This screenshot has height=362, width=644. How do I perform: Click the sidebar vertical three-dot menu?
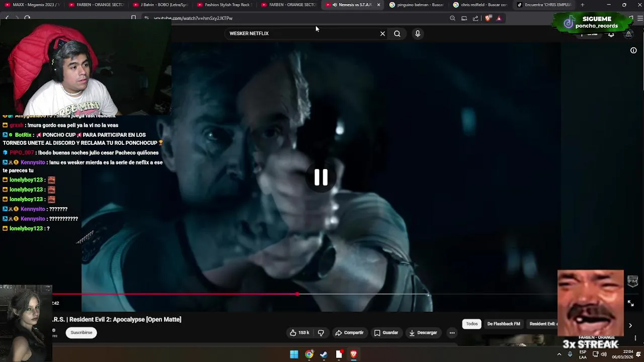635,338
